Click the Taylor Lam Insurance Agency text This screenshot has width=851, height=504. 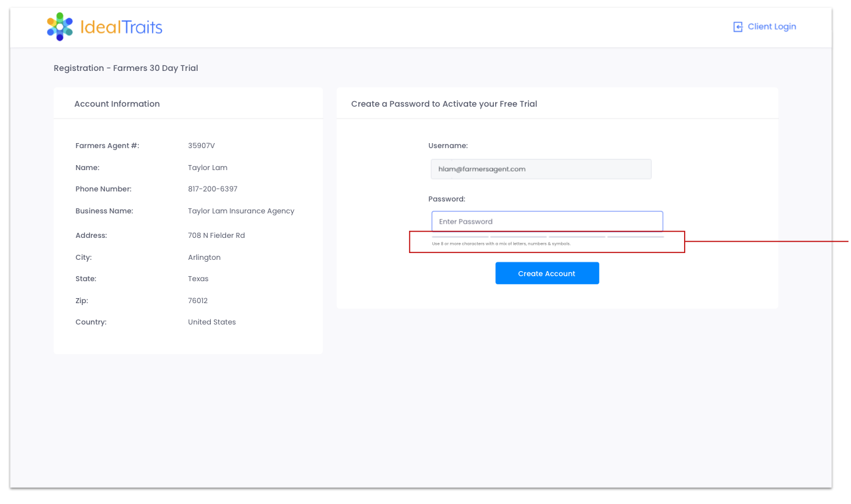[241, 211]
